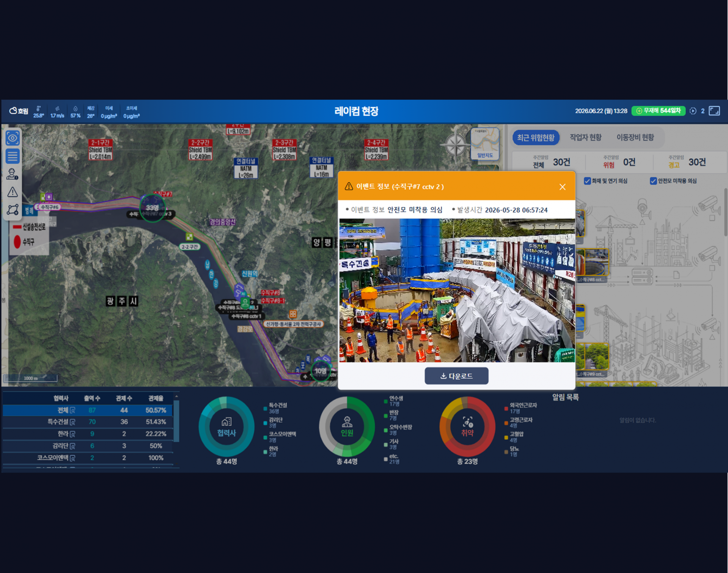Click the 2-2 구간 map label
Viewport: 728px width, 573px height.
click(x=190, y=247)
